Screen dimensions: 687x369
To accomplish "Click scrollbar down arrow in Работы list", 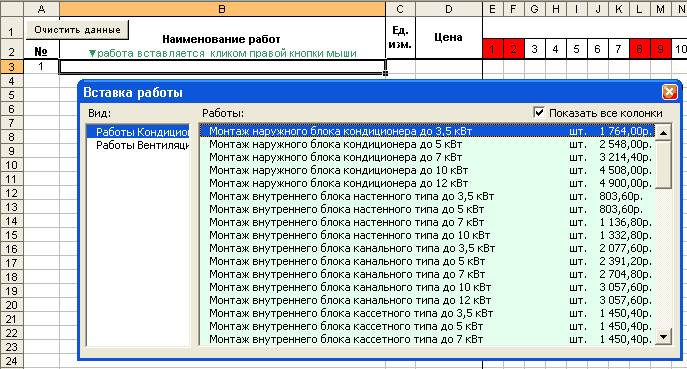I will pos(663,337).
